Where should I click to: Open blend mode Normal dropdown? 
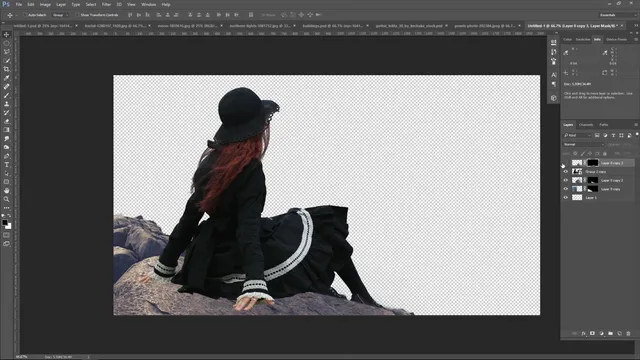pos(584,144)
